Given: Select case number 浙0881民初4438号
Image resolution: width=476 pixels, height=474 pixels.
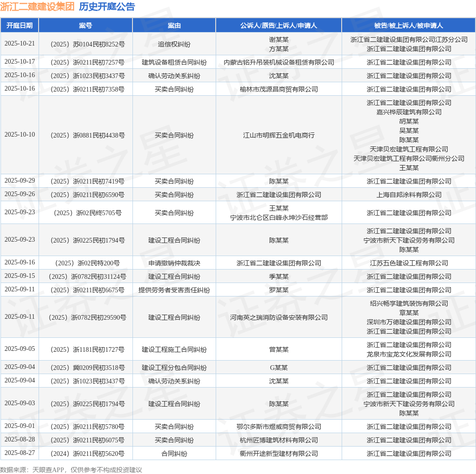Looking at the screenshot, I should pos(88,135).
